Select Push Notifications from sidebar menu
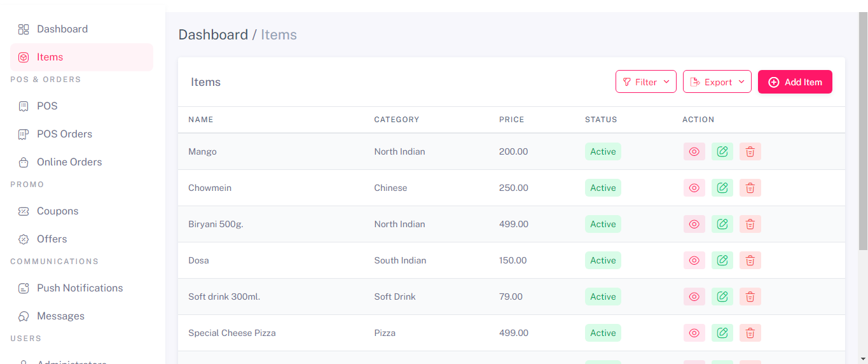 [x=79, y=288]
